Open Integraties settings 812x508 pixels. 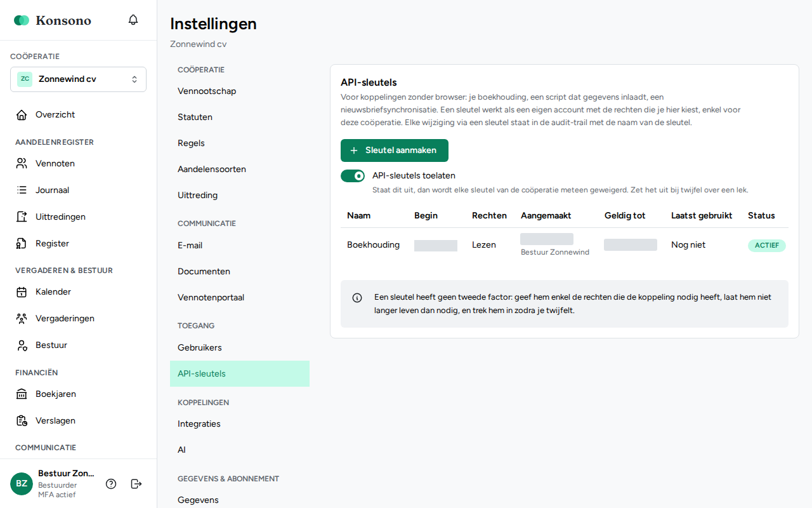tap(240, 424)
